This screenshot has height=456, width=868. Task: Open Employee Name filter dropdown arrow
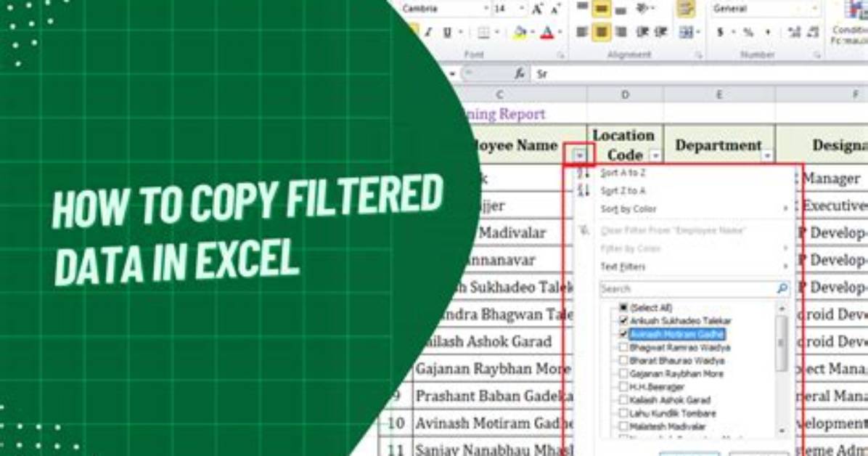(x=580, y=155)
